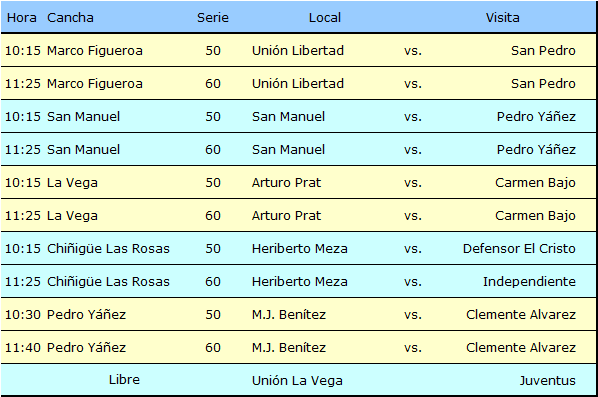Click Independiente visitor team

[529, 282]
